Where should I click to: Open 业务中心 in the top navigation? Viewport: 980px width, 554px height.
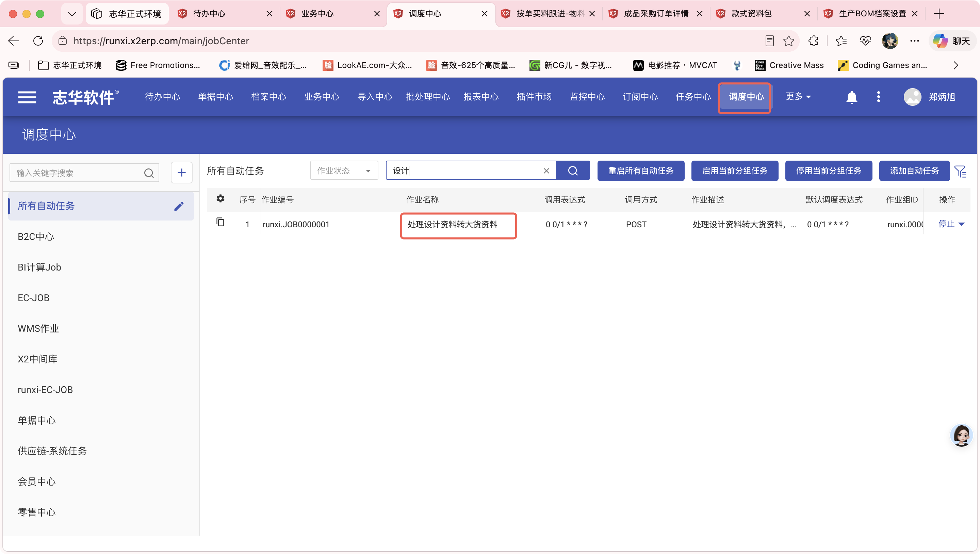[x=322, y=97]
